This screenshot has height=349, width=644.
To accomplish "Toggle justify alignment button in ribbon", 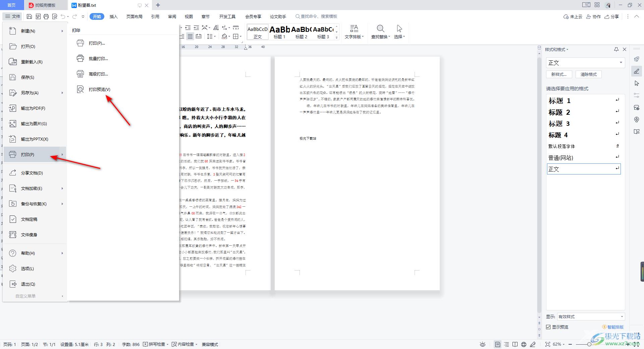I will (190, 36).
